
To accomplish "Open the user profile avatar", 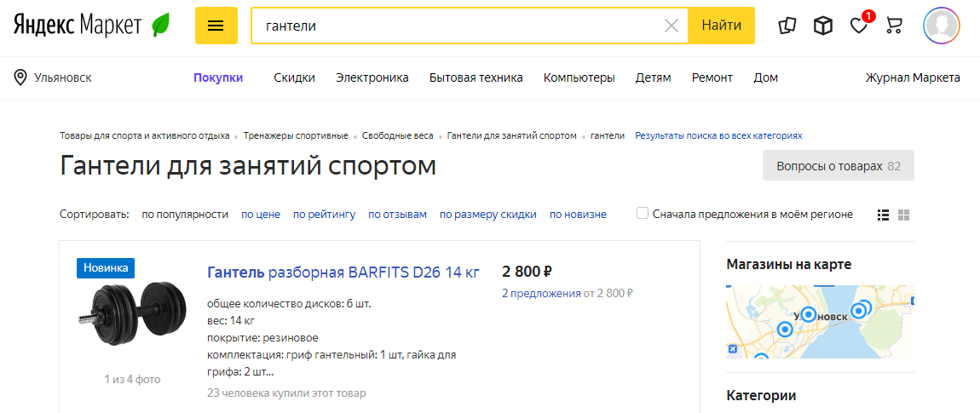I will (942, 26).
